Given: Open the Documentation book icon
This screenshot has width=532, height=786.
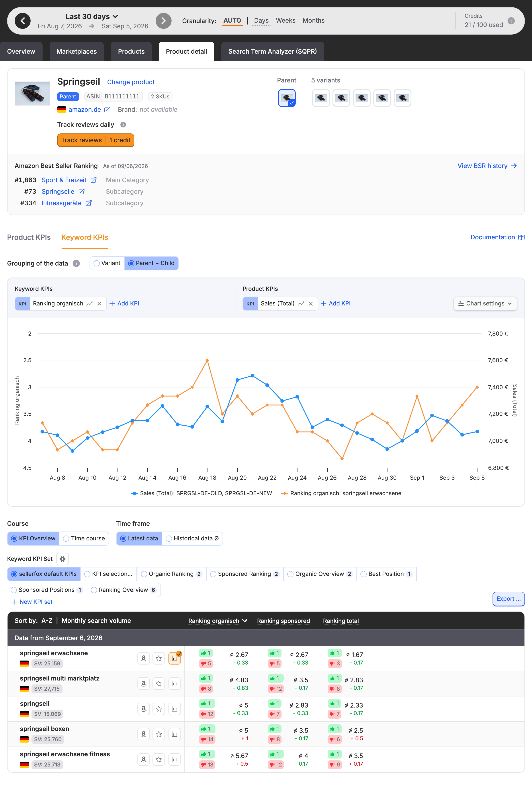Looking at the screenshot, I should tap(521, 237).
